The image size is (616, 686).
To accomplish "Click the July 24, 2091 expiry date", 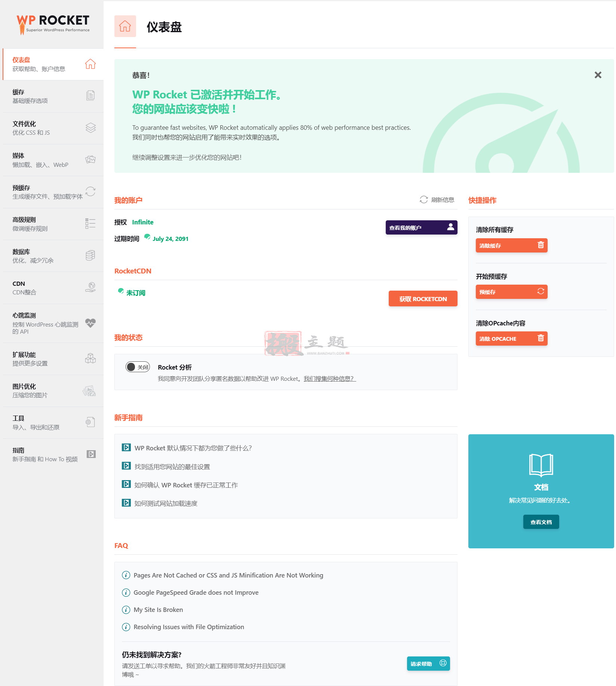I will 170,239.
